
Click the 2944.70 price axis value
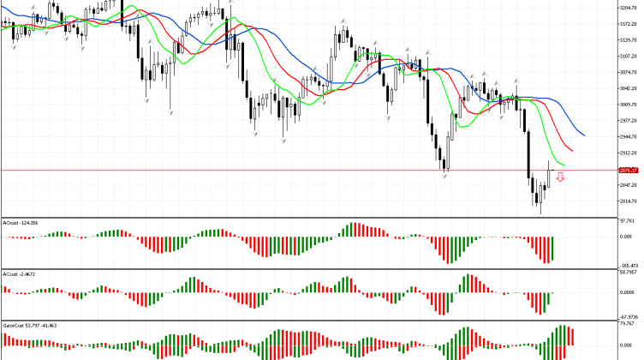click(x=629, y=136)
